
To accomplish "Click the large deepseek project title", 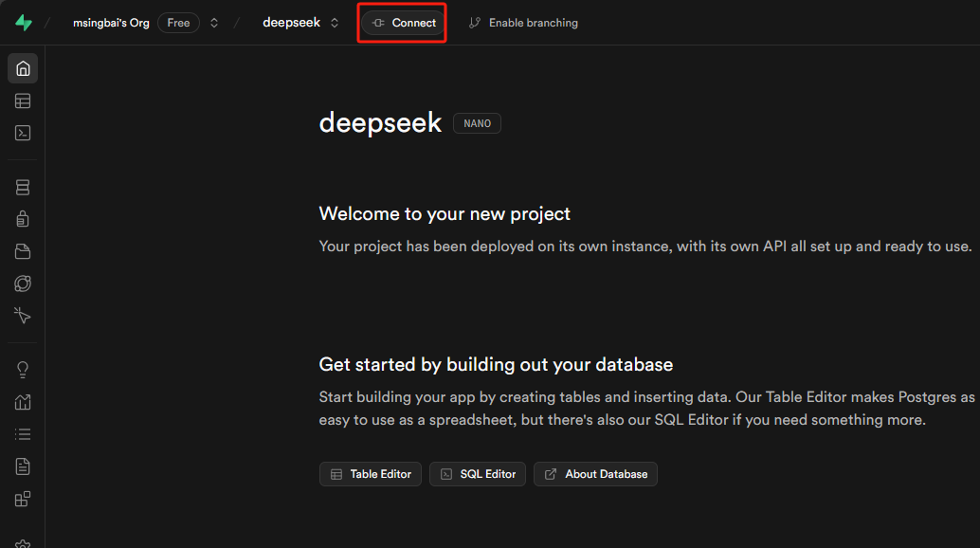I will (x=380, y=122).
